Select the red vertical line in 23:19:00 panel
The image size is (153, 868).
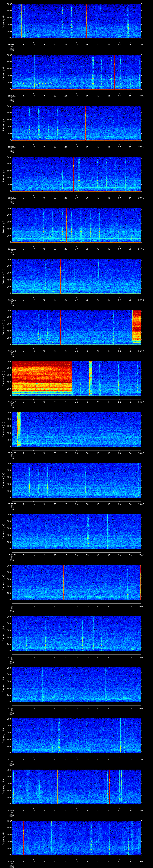[x=74, y=174]
